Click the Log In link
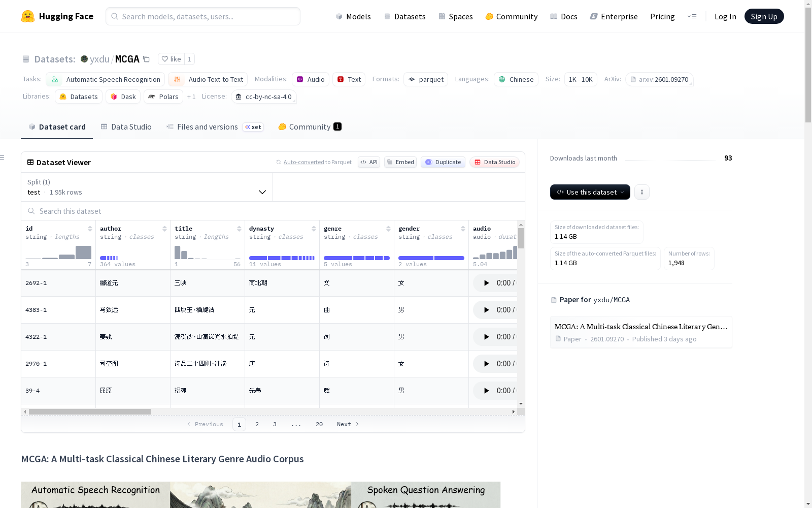The image size is (812, 508). pos(725,16)
